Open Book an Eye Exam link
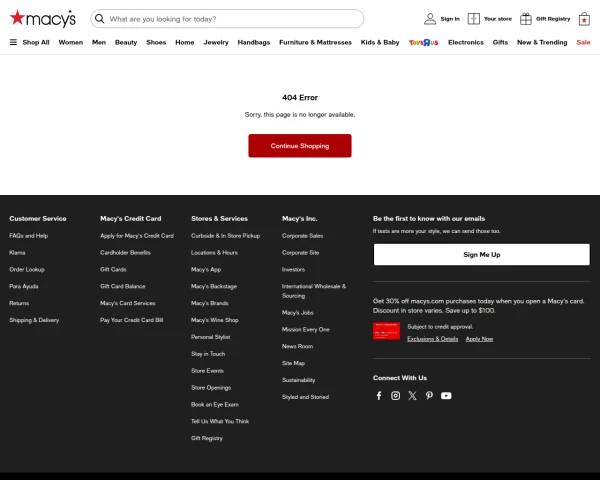The image size is (600, 480). (x=215, y=404)
